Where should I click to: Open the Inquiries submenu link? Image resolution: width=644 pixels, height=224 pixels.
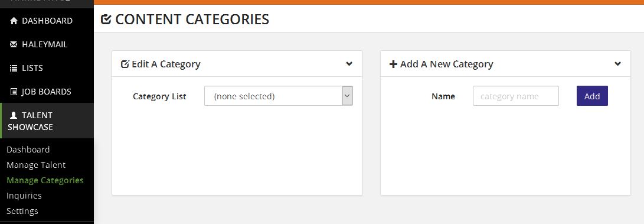pos(24,196)
